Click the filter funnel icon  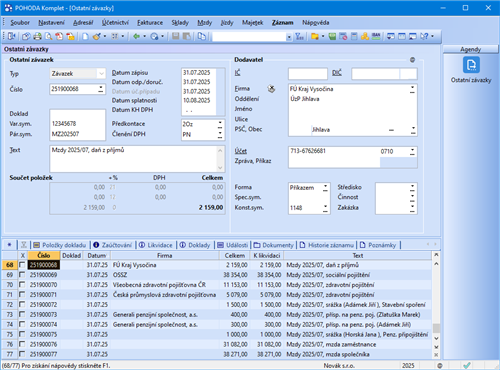(299, 36)
